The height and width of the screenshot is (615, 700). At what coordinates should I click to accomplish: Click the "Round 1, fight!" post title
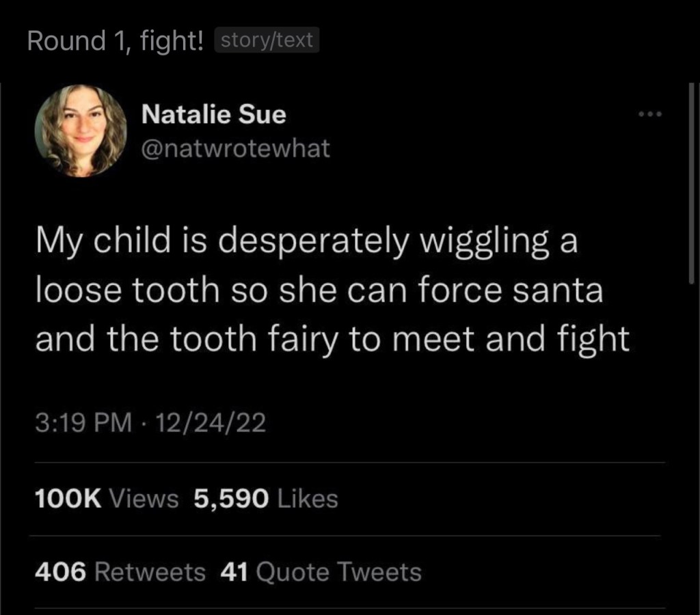tap(115, 41)
